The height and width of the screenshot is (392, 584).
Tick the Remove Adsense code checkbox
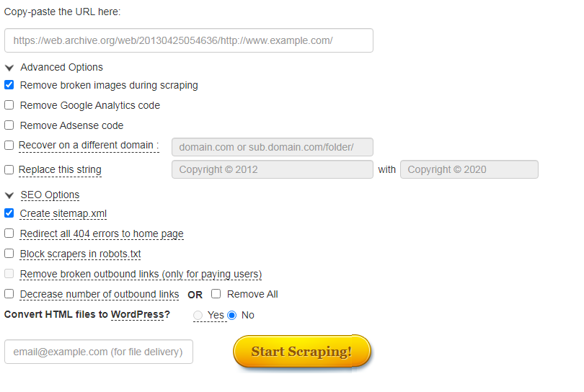click(x=9, y=125)
